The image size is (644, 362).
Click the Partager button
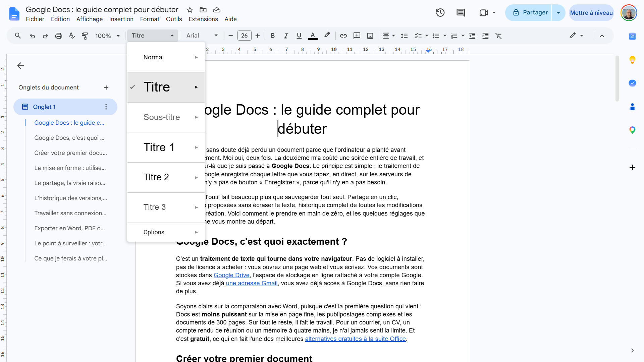tap(529, 13)
